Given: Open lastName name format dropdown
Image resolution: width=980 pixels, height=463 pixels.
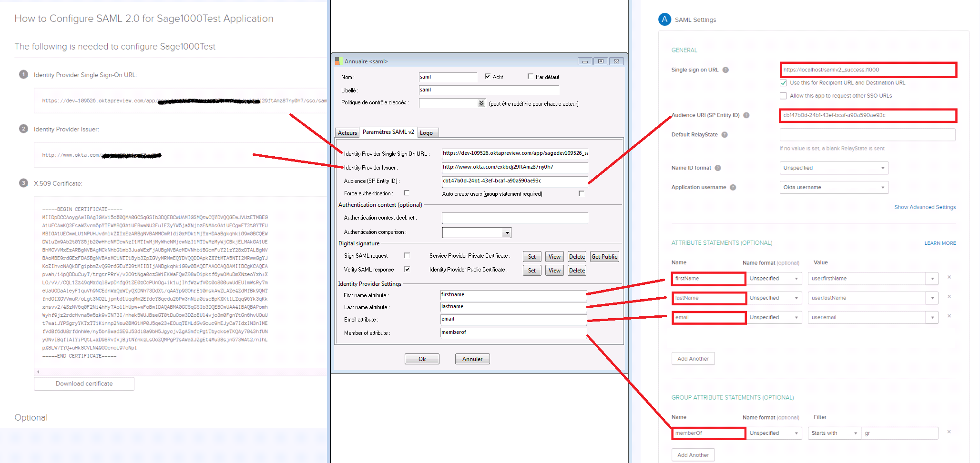Looking at the screenshot, I should [x=774, y=298].
